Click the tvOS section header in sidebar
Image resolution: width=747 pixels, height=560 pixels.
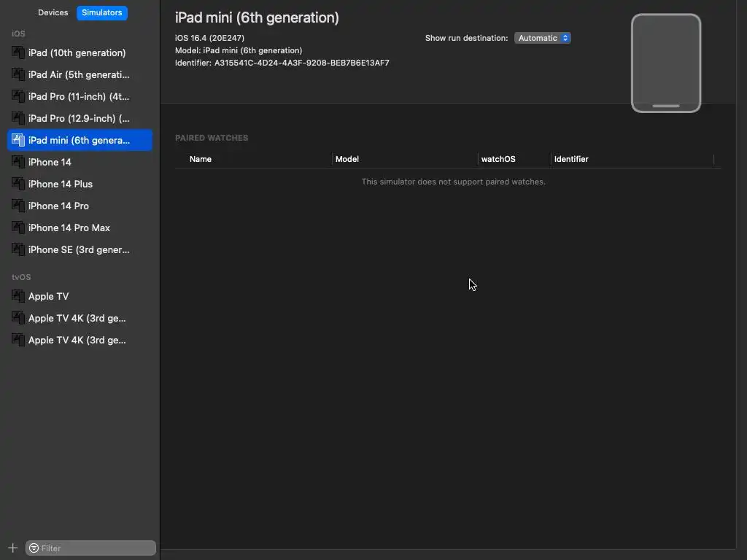click(x=21, y=276)
